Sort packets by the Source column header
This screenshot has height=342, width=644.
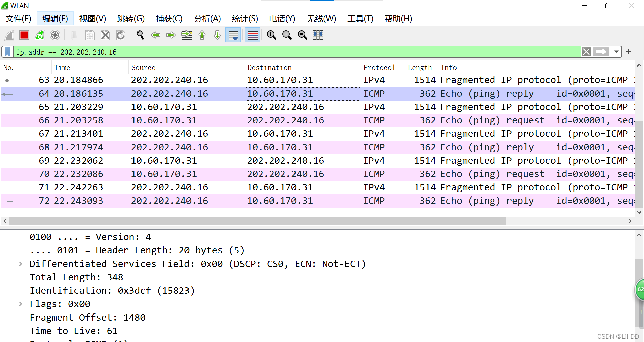point(186,68)
